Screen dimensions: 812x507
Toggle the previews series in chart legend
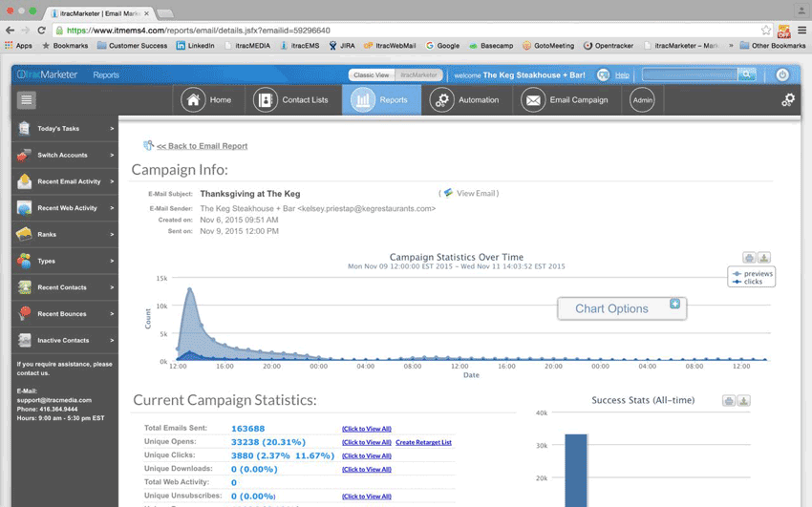pos(752,273)
